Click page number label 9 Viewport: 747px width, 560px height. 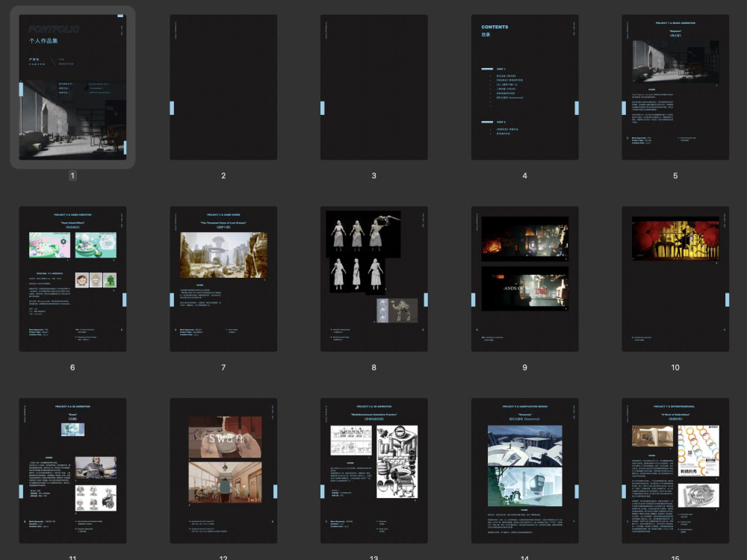[524, 367]
